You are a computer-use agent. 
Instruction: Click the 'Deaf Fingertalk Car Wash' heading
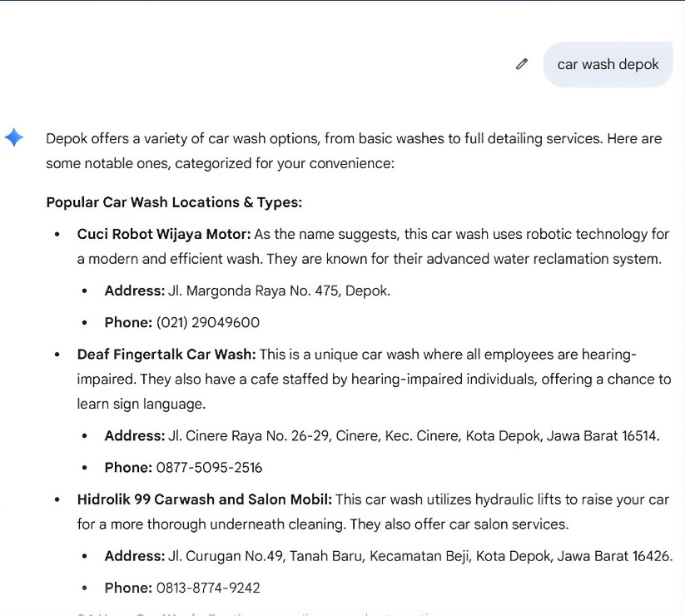pos(166,355)
